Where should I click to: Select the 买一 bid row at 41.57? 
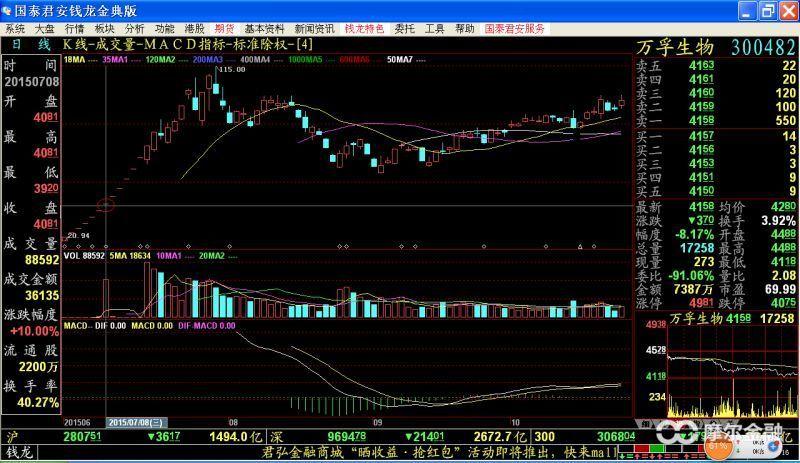(716, 136)
